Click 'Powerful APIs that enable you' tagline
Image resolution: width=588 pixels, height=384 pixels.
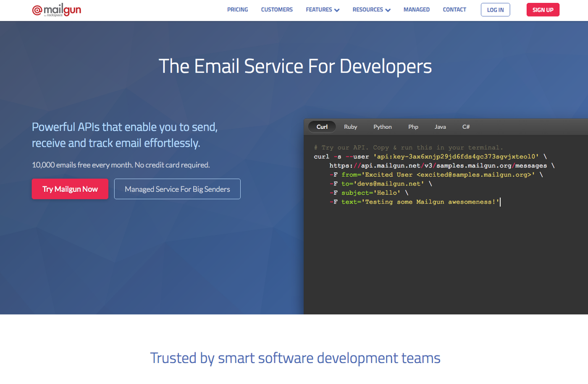pos(125,135)
